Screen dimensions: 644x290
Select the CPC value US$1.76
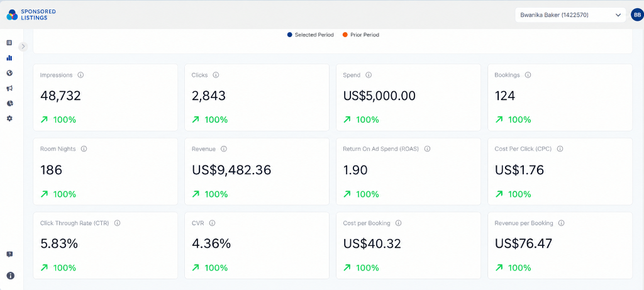tap(519, 170)
